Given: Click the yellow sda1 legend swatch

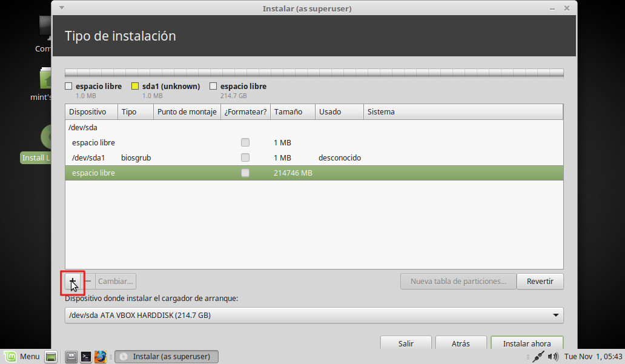Looking at the screenshot, I should click(135, 86).
